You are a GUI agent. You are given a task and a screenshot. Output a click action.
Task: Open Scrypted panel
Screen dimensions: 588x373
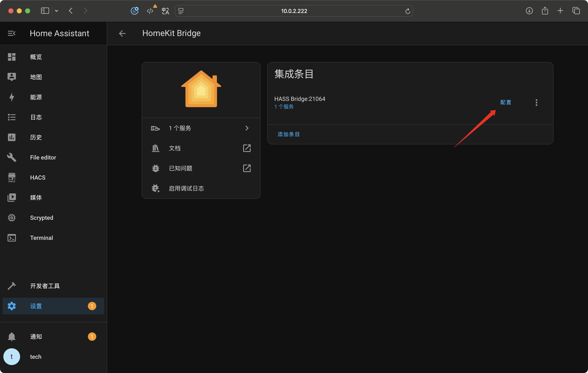click(53, 218)
